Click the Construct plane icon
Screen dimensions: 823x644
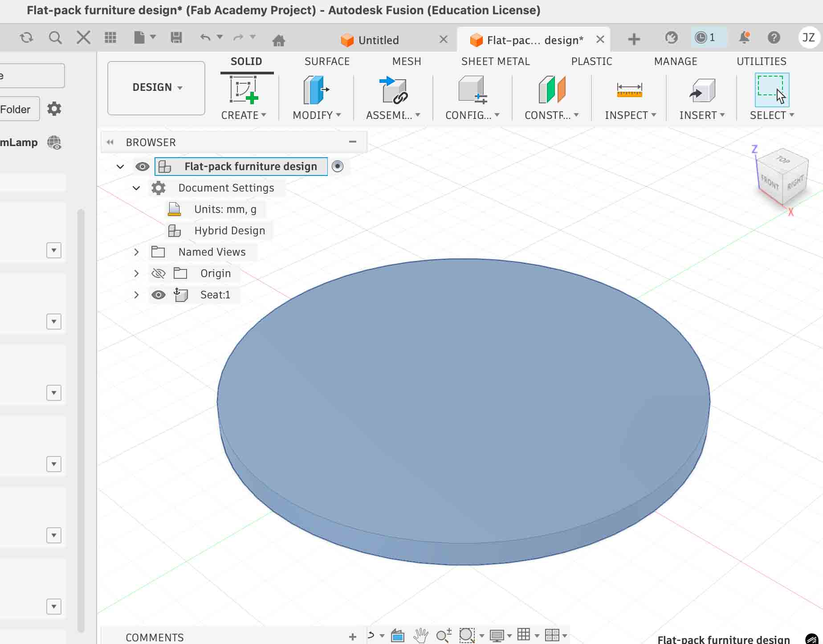point(552,90)
